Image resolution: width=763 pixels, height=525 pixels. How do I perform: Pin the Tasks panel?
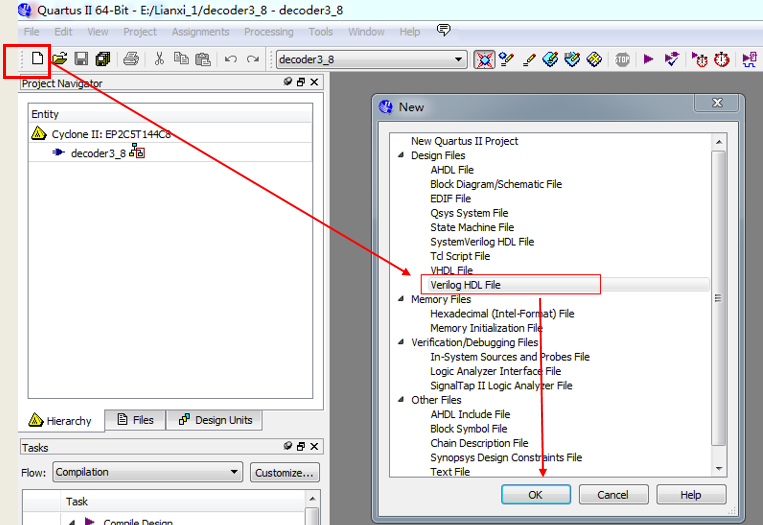[x=288, y=446]
